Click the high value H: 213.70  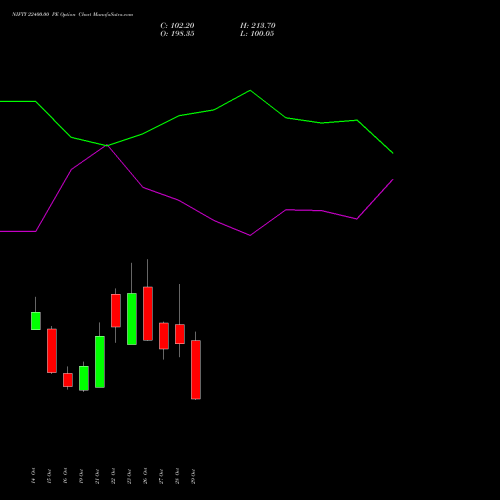pos(258,26)
